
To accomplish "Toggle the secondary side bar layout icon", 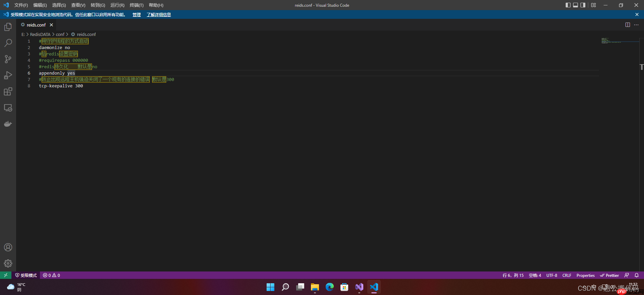I will [583, 5].
